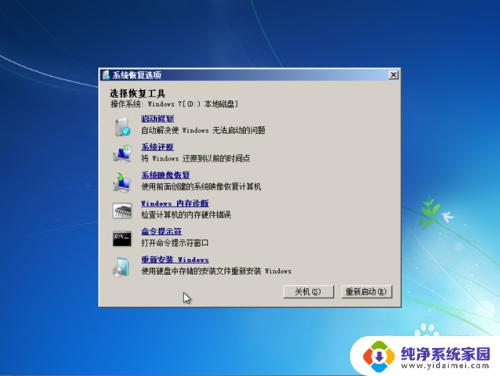Image resolution: width=500 pixels, height=376 pixels.
Task: Open the 启动修复 link
Action: [x=157, y=119]
